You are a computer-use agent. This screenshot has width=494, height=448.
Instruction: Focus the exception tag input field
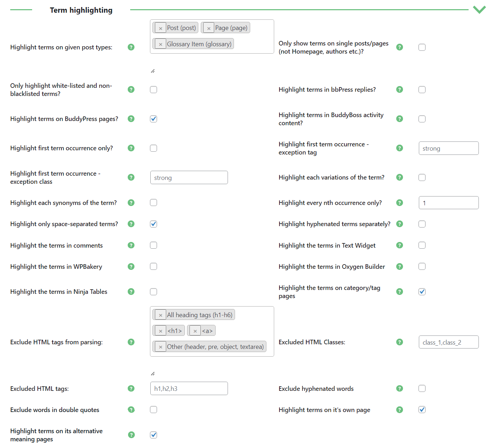tap(449, 148)
